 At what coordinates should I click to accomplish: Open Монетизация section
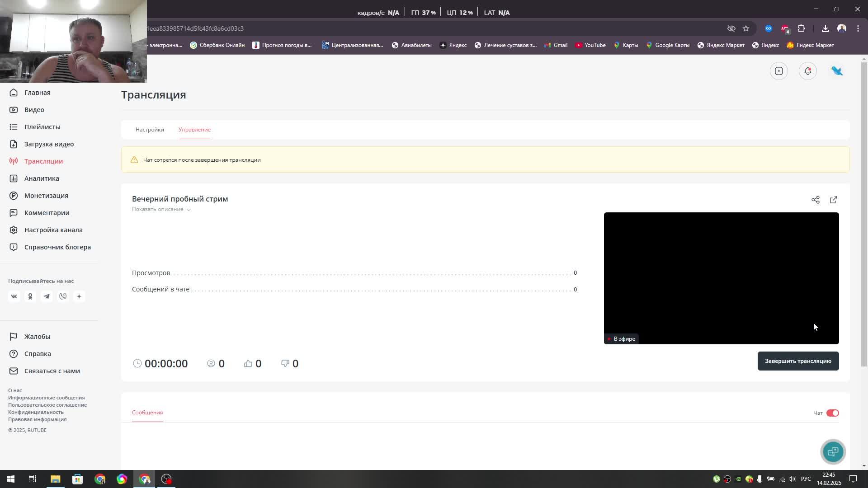pyautogui.click(x=39, y=196)
